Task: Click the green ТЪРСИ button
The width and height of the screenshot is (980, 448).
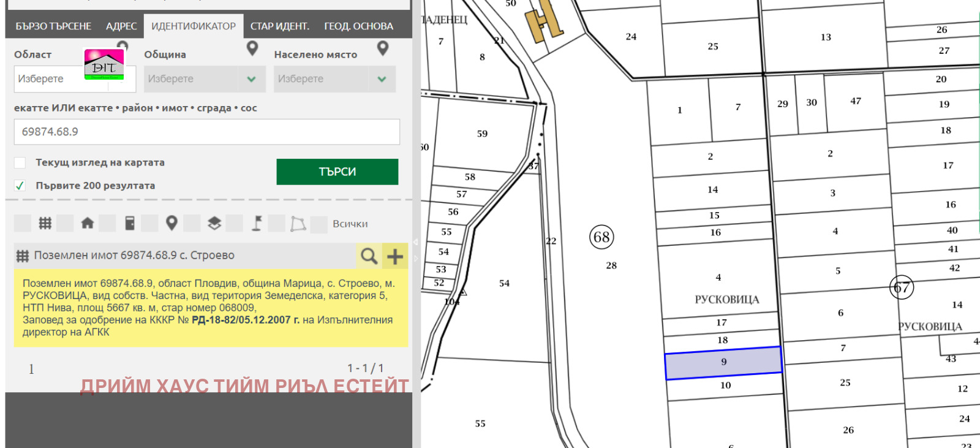Action: click(337, 172)
